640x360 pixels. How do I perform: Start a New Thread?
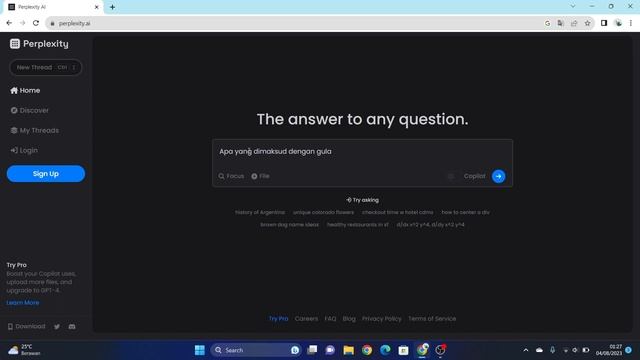click(x=45, y=67)
